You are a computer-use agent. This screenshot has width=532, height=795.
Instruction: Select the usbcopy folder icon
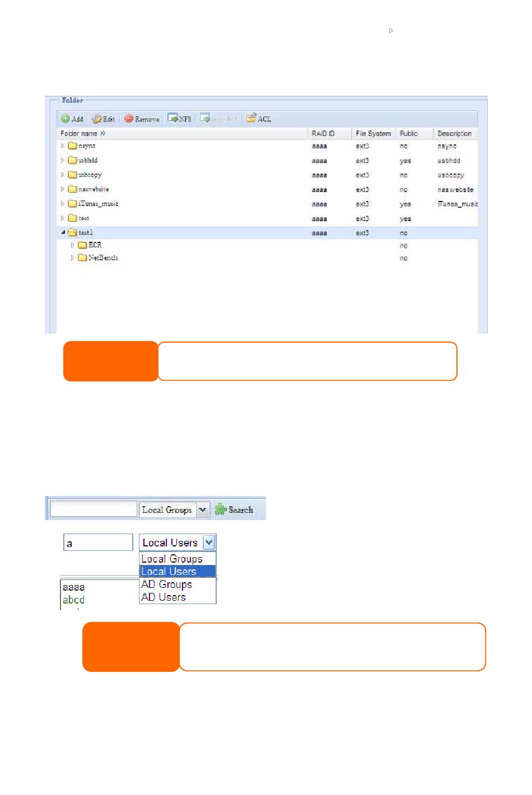tap(72, 175)
